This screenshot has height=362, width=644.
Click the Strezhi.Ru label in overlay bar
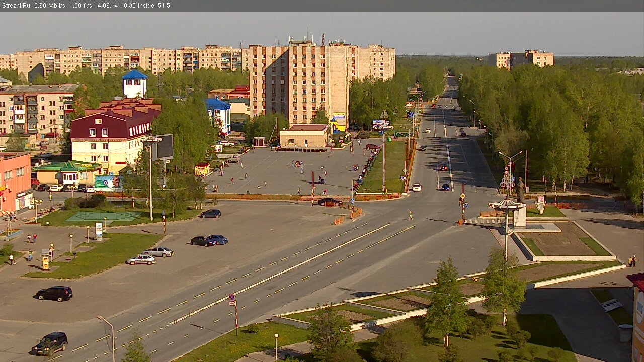(x=16, y=6)
